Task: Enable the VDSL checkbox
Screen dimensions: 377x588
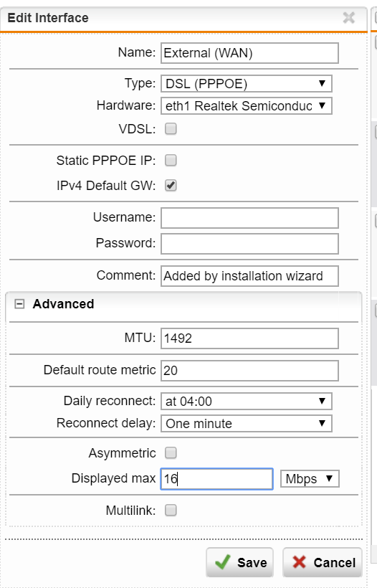Action: pyautogui.click(x=171, y=128)
